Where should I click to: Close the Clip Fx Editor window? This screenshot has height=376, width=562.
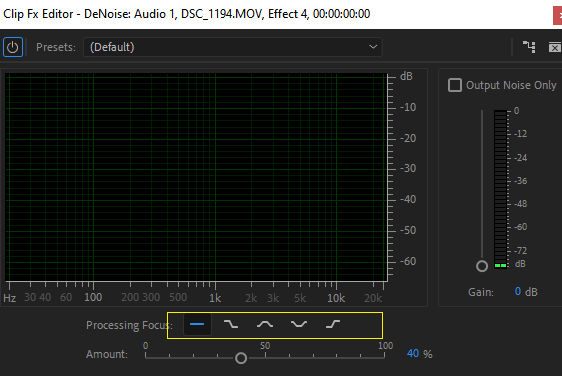pos(558,15)
